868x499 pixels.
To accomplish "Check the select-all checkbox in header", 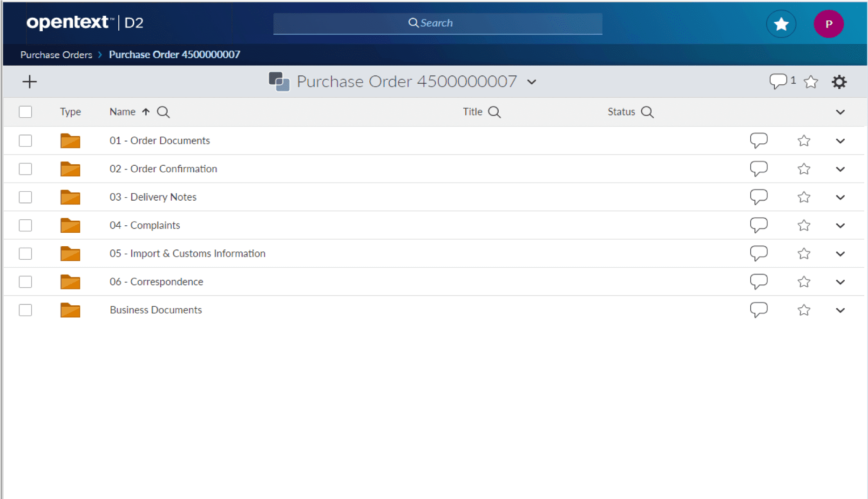I will click(x=25, y=112).
